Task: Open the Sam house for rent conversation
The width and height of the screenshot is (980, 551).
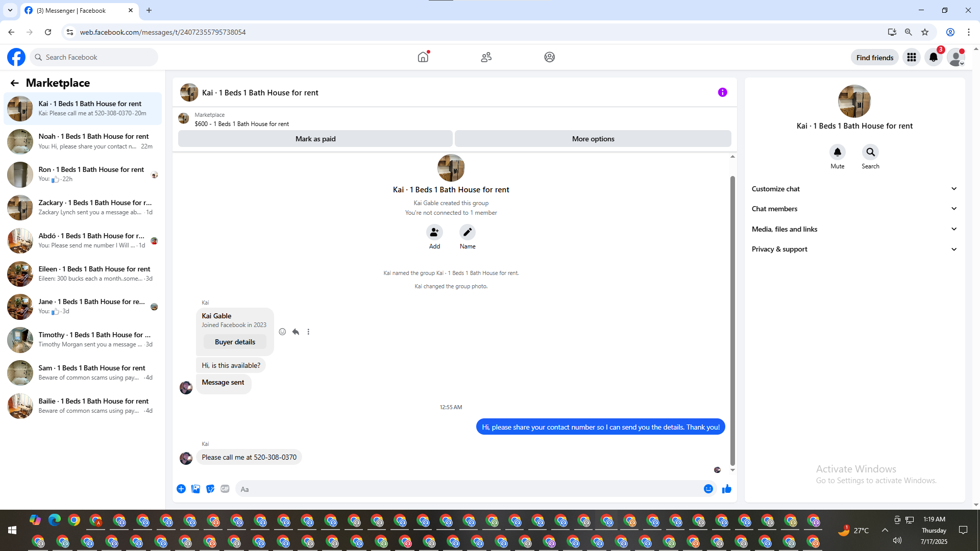Action: pyautogui.click(x=83, y=373)
